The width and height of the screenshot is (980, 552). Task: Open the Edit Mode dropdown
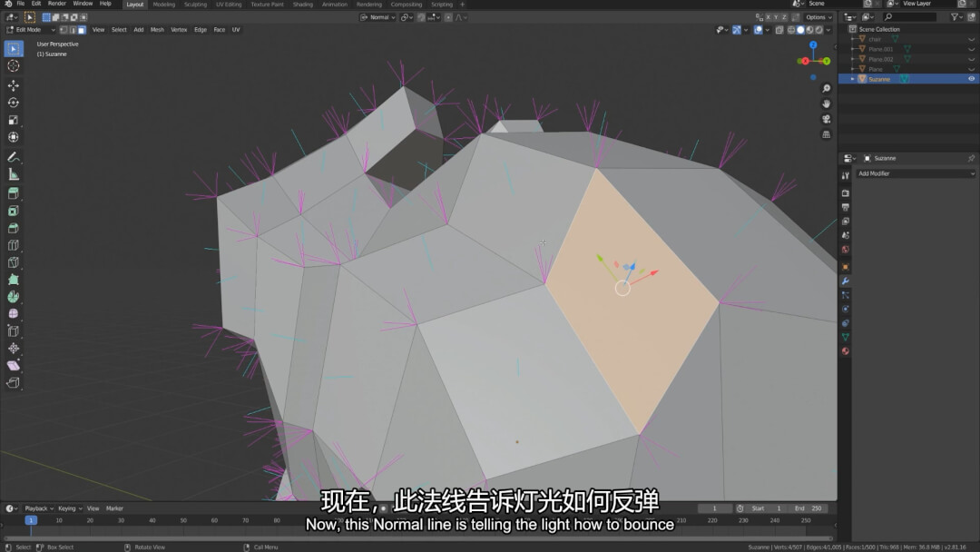pos(31,29)
